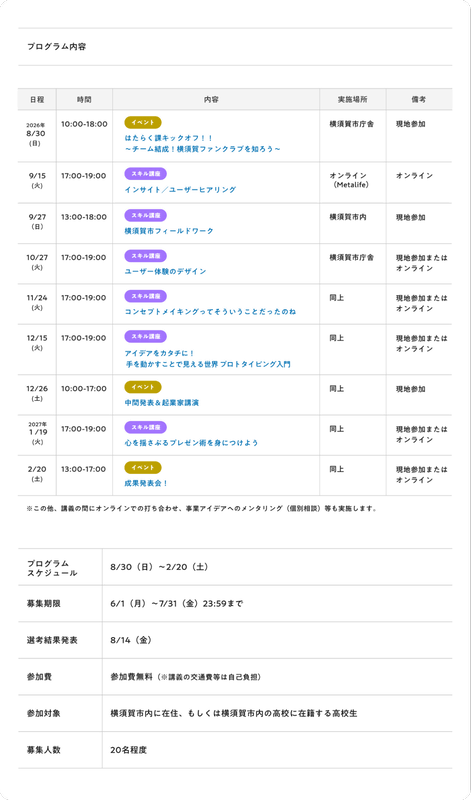Click the スキル講座 badge in the 10/27 row

[x=145, y=256]
